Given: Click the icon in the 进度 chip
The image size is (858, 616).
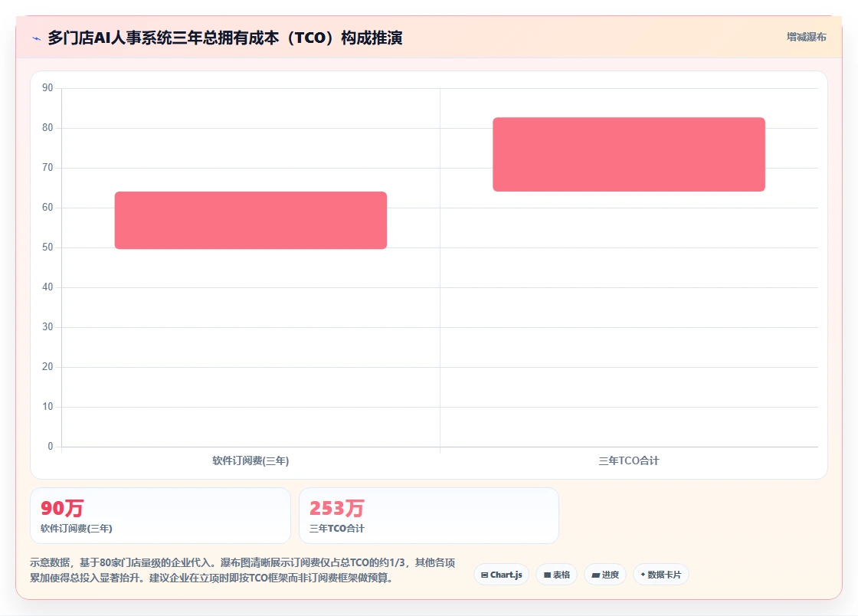Looking at the screenshot, I should click(595, 575).
